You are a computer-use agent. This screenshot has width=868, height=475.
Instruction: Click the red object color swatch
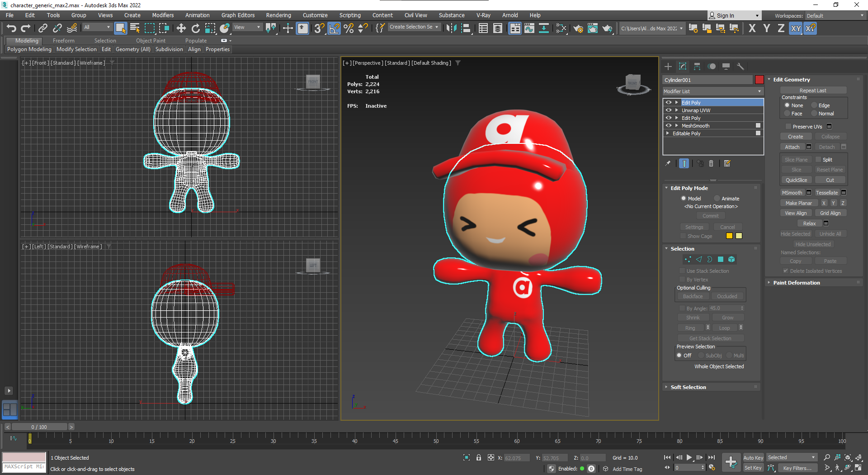pyautogui.click(x=759, y=80)
